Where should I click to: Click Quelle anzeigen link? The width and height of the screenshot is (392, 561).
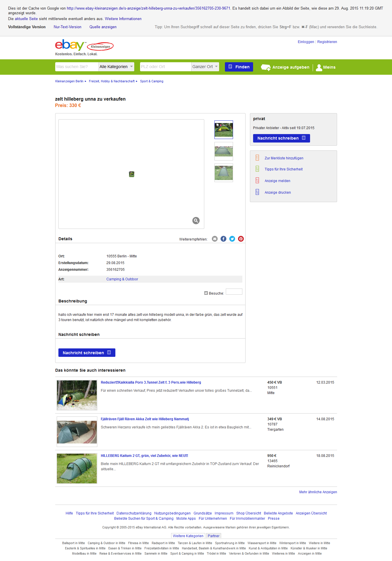point(103,27)
